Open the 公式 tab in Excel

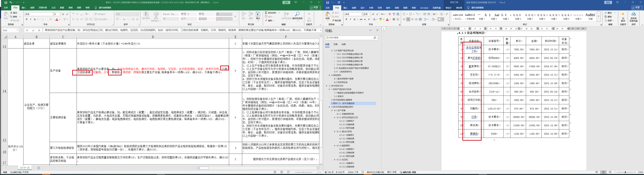(53, 8)
